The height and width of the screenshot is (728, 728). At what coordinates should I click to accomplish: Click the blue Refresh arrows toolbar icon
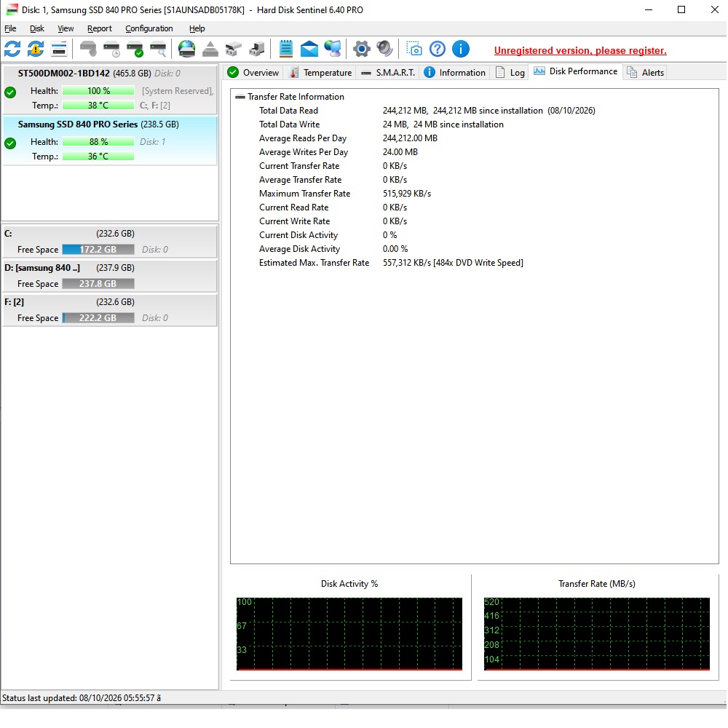[12, 49]
